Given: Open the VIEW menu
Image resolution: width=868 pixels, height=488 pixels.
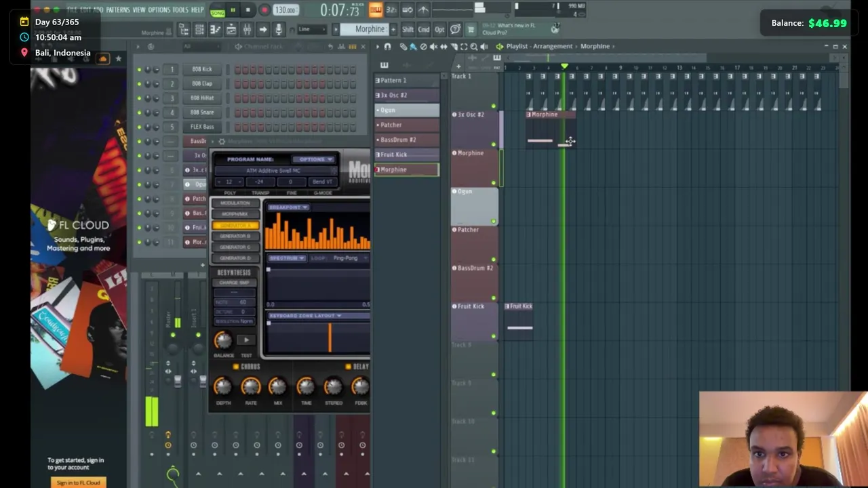Looking at the screenshot, I should pos(139,10).
